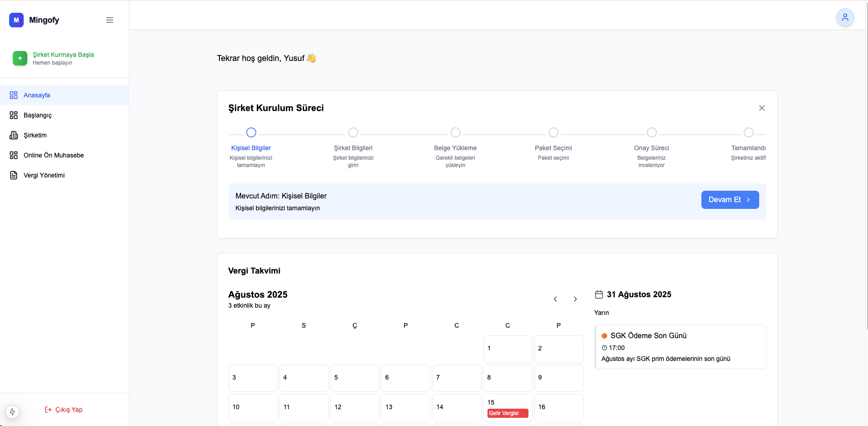Screen dimensions: 868x426
Task: Click the green plus Şirket Kurmaya Başla icon
Action: click(x=20, y=58)
